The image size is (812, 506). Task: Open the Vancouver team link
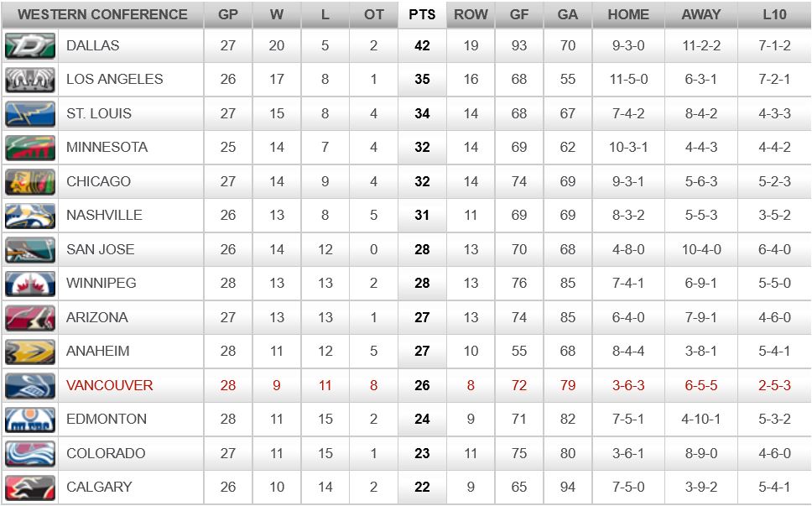pyautogui.click(x=109, y=386)
